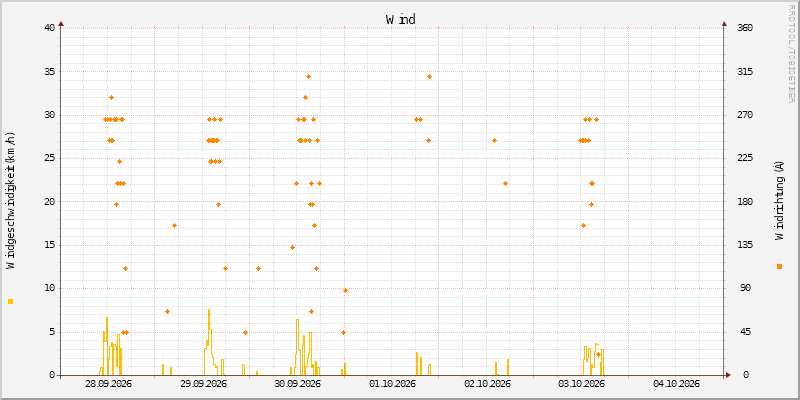Click the right axis value 45
The height and width of the screenshot is (400, 800).
pos(746,332)
